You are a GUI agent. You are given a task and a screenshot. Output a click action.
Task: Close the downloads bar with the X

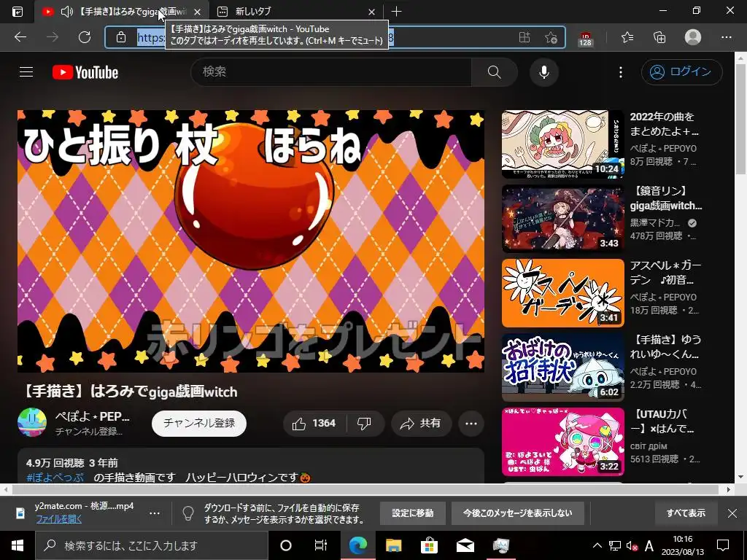732,513
